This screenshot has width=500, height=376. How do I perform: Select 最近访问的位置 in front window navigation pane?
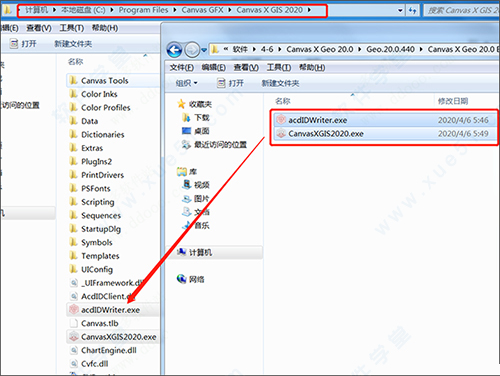click(214, 145)
